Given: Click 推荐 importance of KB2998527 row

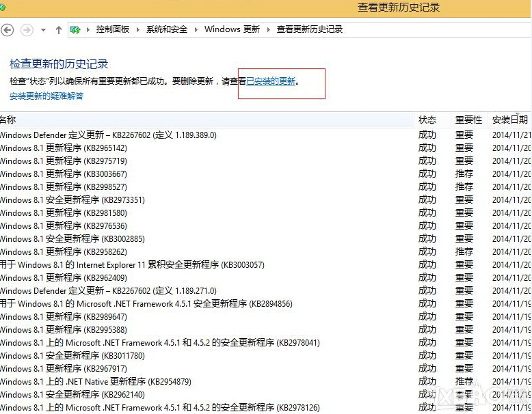Looking at the screenshot, I should [464, 187].
